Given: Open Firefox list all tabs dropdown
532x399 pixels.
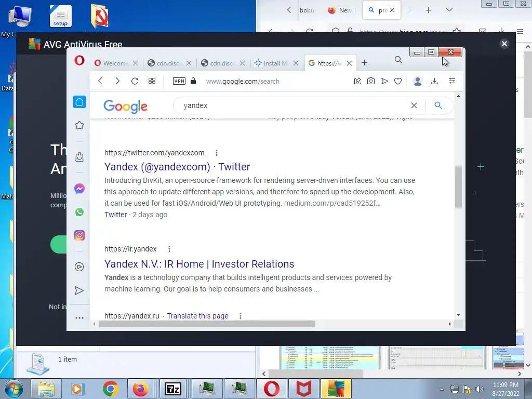Looking at the screenshot, I should (x=449, y=10).
